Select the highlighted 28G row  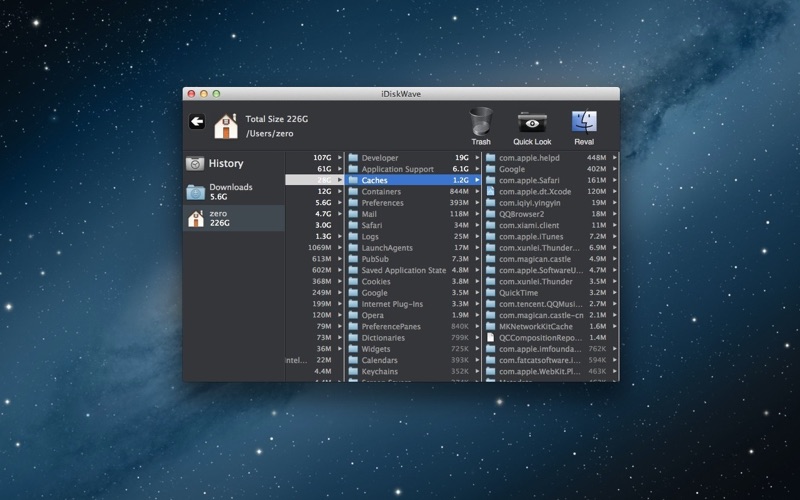(314, 180)
